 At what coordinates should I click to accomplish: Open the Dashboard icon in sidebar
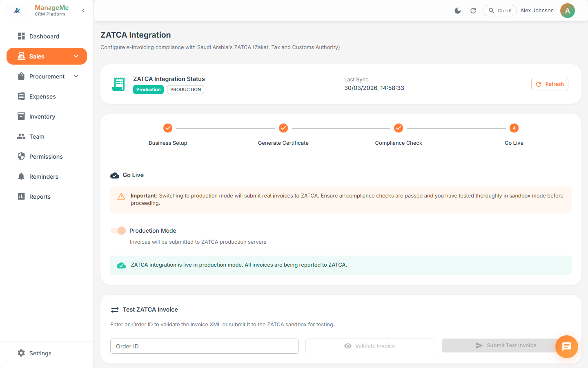click(x=21, y=36)
